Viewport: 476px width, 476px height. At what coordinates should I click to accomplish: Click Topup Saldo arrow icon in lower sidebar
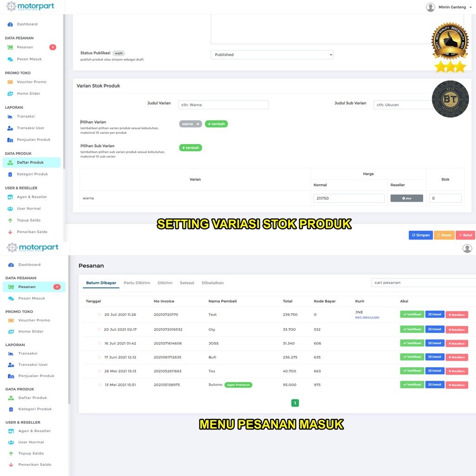click(x=11, y=453)
